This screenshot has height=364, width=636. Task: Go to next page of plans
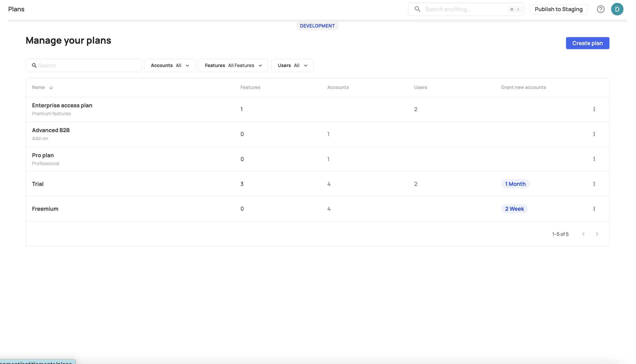click(597, 234)
